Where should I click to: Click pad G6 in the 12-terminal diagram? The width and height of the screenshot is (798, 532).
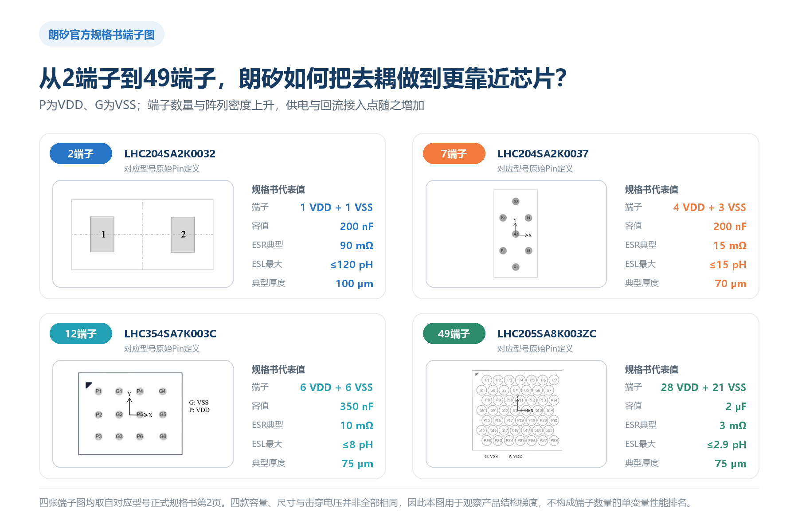[x=163, y=436]
